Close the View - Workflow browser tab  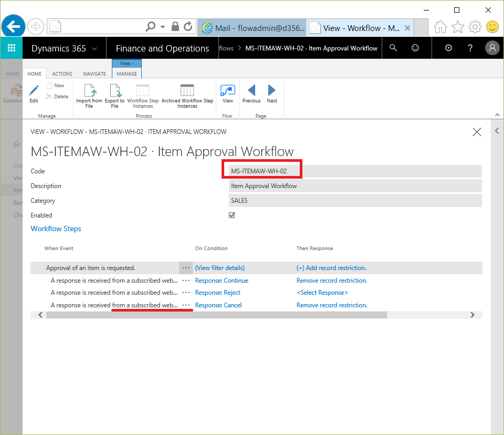point(407,28)
